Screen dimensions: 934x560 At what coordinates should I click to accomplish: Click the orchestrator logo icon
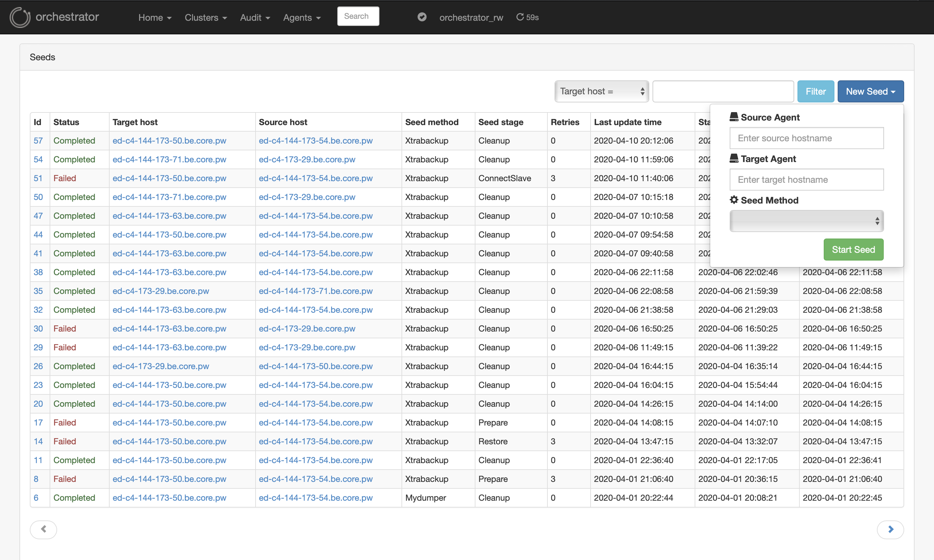[x=20, y=17]
